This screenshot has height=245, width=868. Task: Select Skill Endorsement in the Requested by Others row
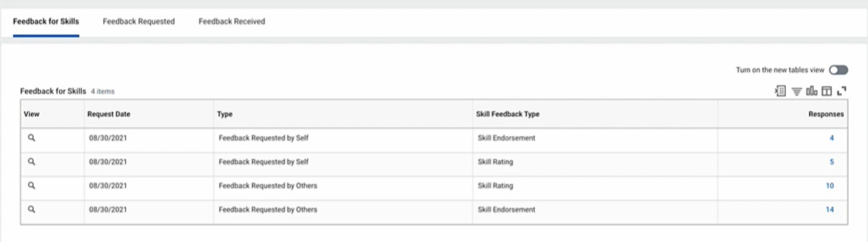click(507, 210)
